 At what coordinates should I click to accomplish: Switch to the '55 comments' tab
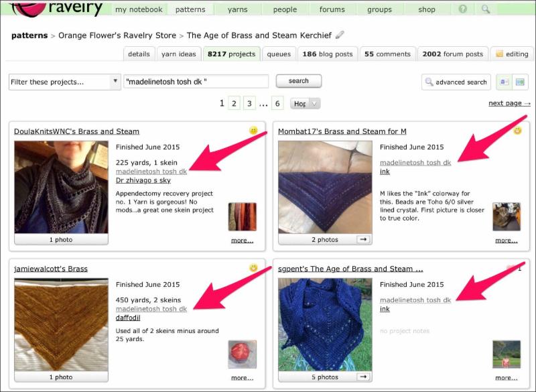tap(387, 54)
